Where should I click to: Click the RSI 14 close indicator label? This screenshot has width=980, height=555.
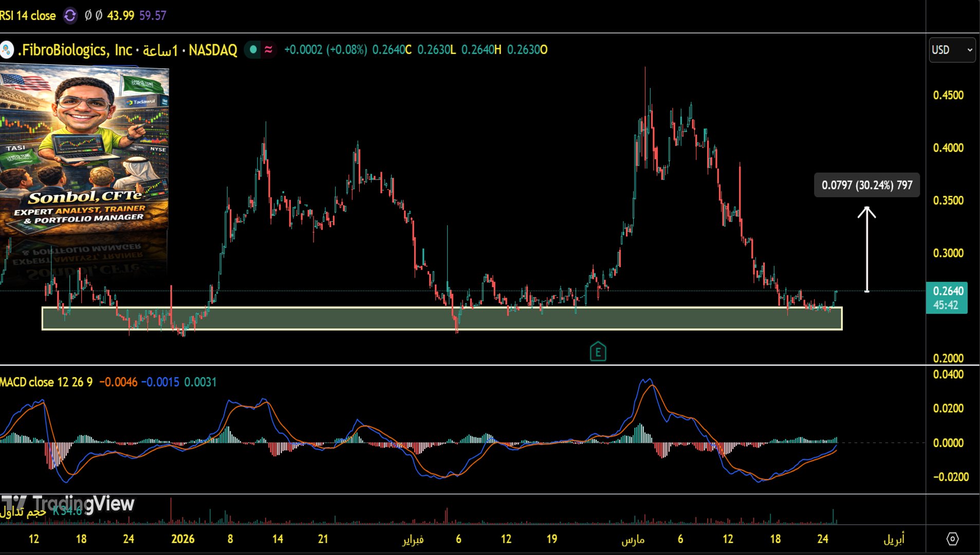[x=28, y=15]
